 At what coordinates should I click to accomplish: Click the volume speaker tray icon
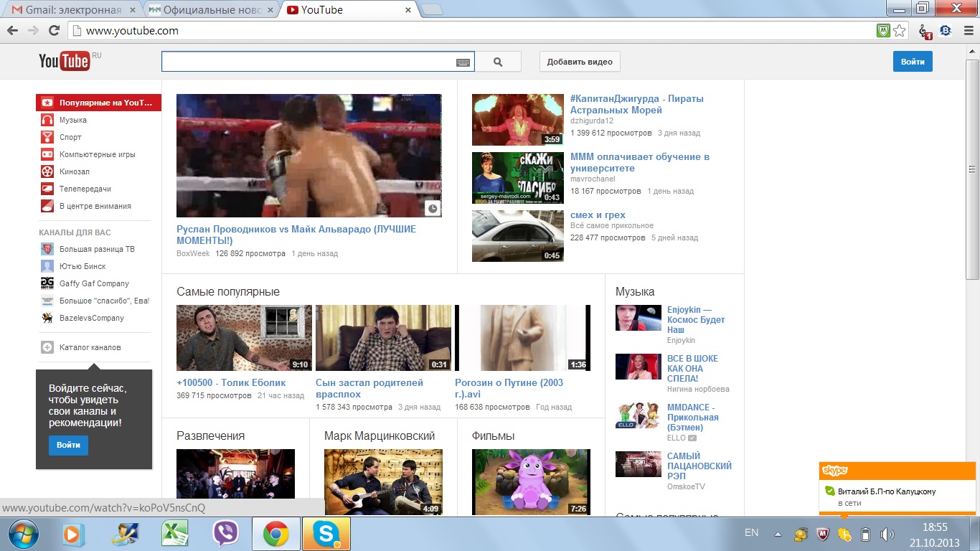coord(887,534)
